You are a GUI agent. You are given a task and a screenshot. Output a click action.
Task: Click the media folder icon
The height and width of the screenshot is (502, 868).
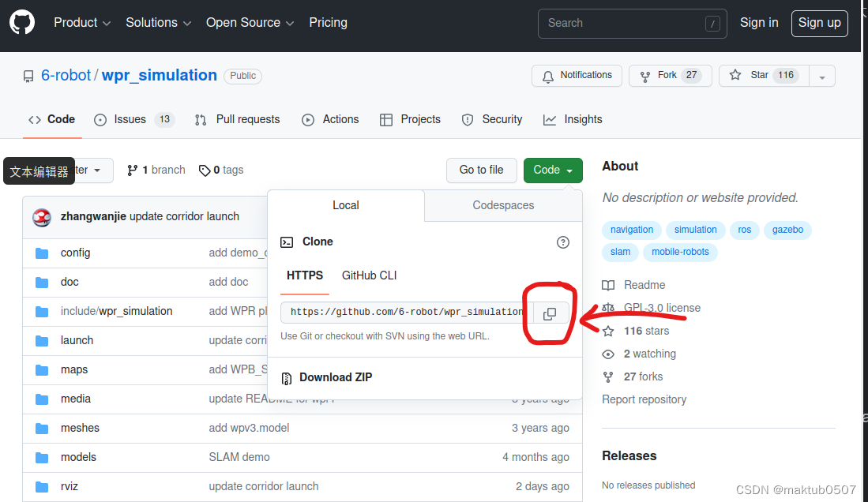(42, 399)
